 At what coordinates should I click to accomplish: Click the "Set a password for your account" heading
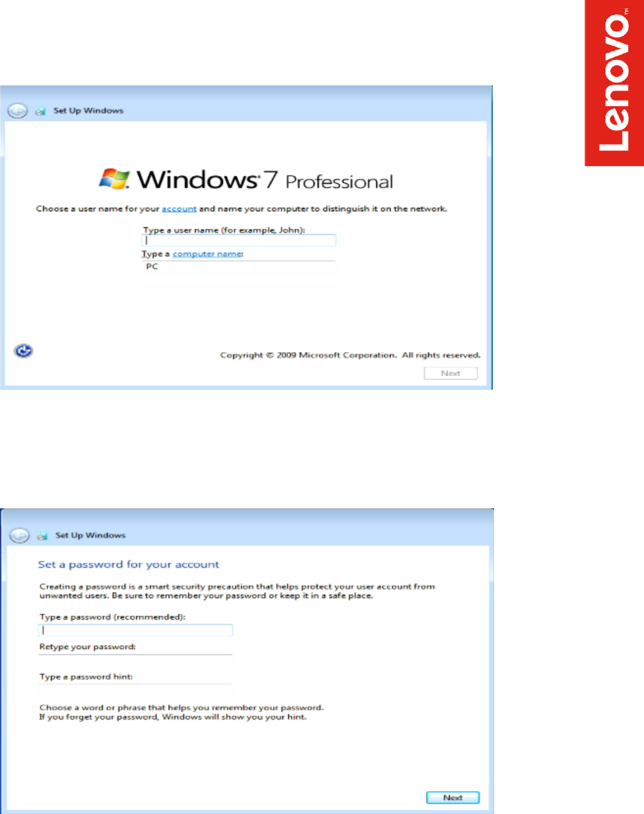128,565
